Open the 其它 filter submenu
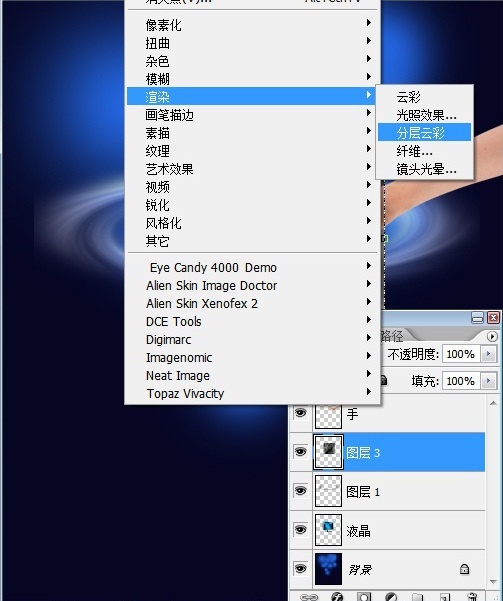The height and width of the screenshot is (601, 503). pos(253,241)
